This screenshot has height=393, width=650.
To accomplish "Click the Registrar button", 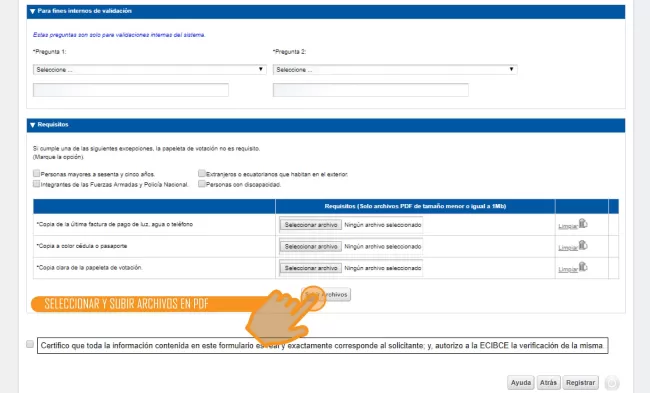I will pos(580,383).
